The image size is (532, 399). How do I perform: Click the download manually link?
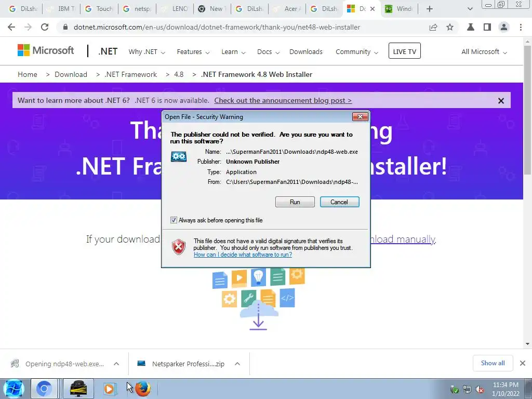(x=403, y=239)
